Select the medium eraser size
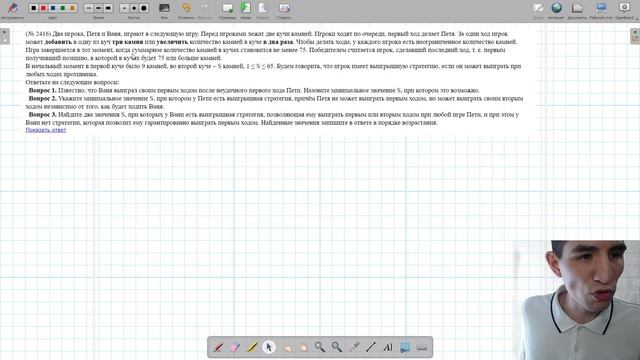The height and width of the screenshot is (360, 640). pyautogui.click(x=134, y=8)
